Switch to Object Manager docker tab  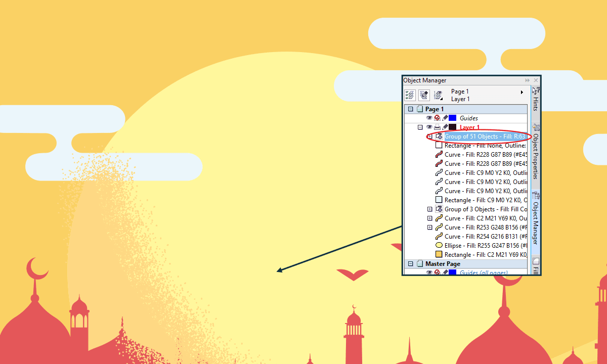536,221
